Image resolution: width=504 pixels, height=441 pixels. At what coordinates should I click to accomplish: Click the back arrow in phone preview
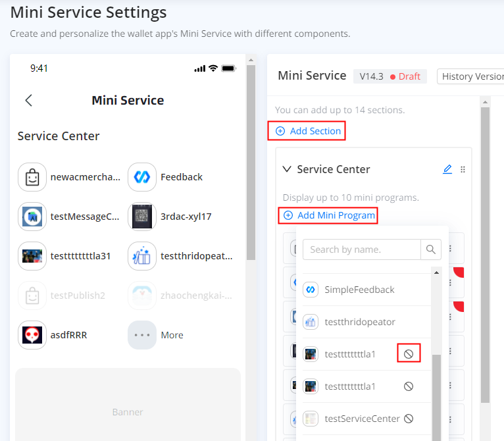tap(28, 100)
